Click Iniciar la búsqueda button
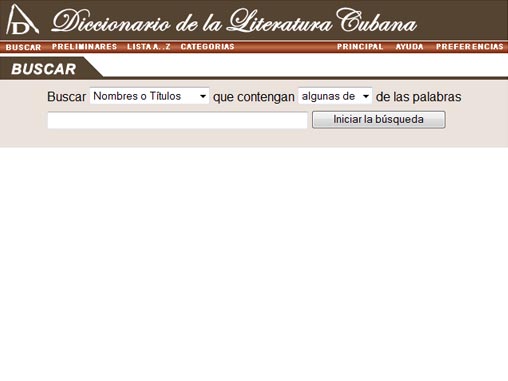 (378, 120)
